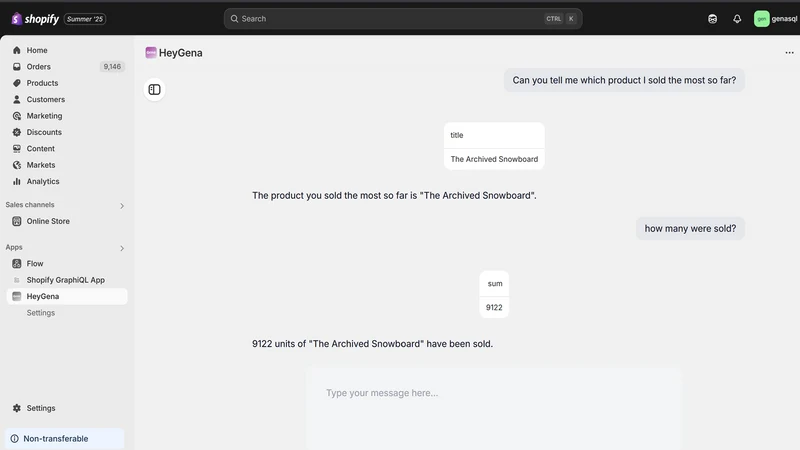Open the genasql account avatar
800x450 pixels.
(x=761, y=19)
